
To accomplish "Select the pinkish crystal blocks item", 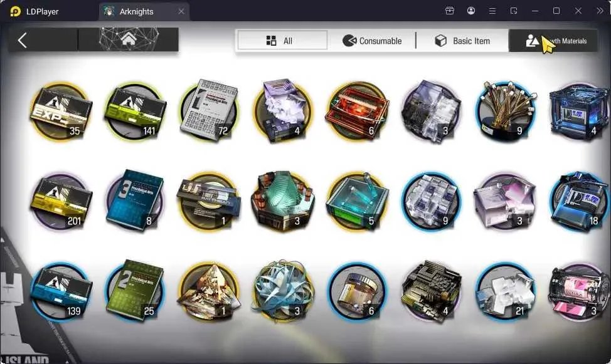I will point(506,201).
